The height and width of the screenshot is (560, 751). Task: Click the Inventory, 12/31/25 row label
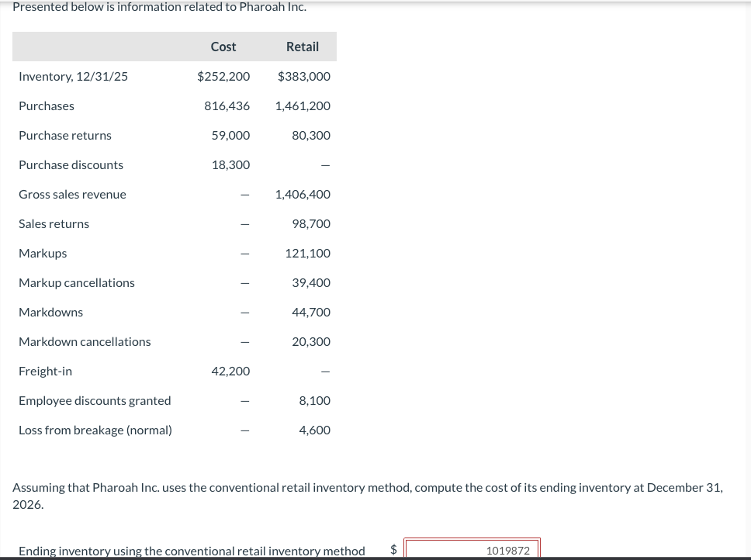[73, 77]
